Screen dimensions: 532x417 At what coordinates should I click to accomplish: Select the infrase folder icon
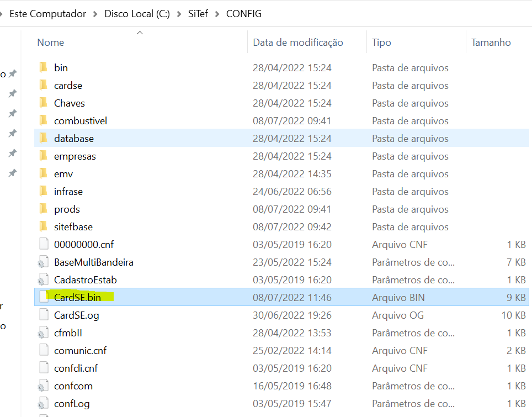tap(44, 191)
